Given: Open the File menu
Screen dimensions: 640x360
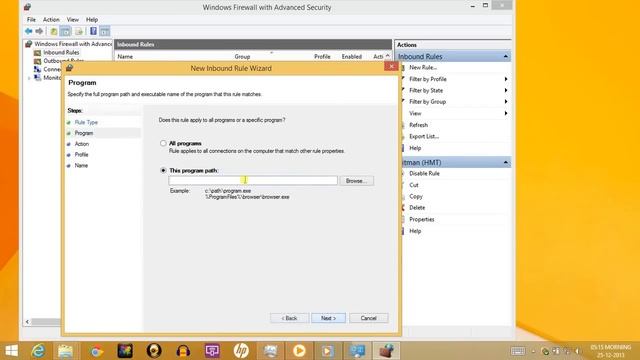Looking at the screenshot, I should (x=31, y=20).
